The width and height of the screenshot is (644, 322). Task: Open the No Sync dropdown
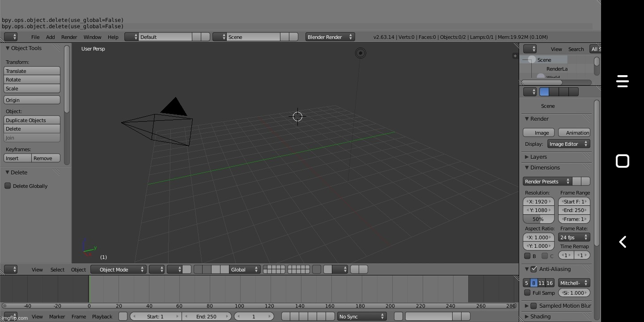362,316
